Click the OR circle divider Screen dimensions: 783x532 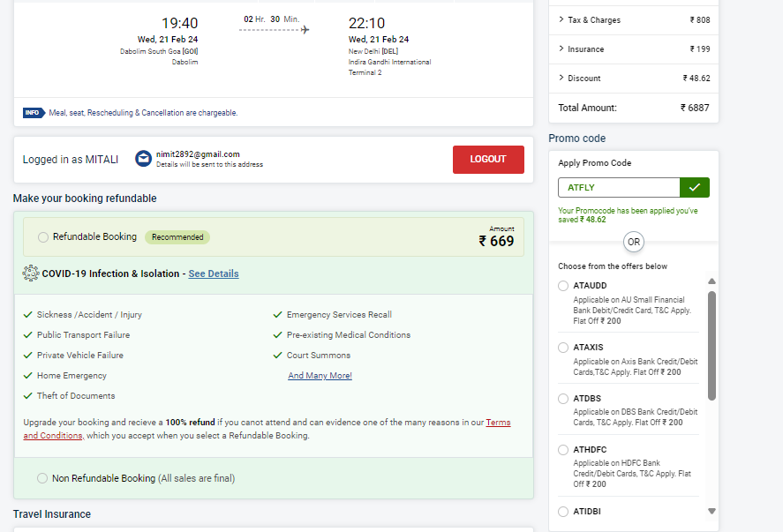click(x=634, y=242)
